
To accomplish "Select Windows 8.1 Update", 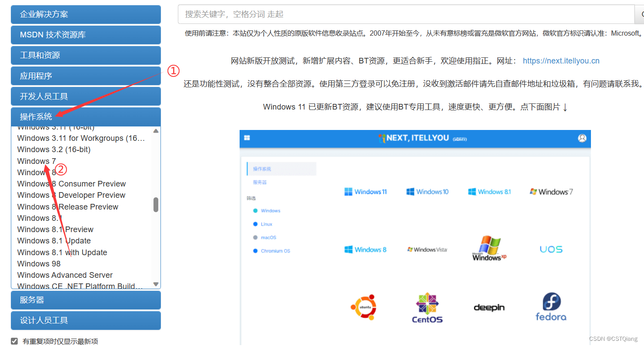I will point(54,240).
